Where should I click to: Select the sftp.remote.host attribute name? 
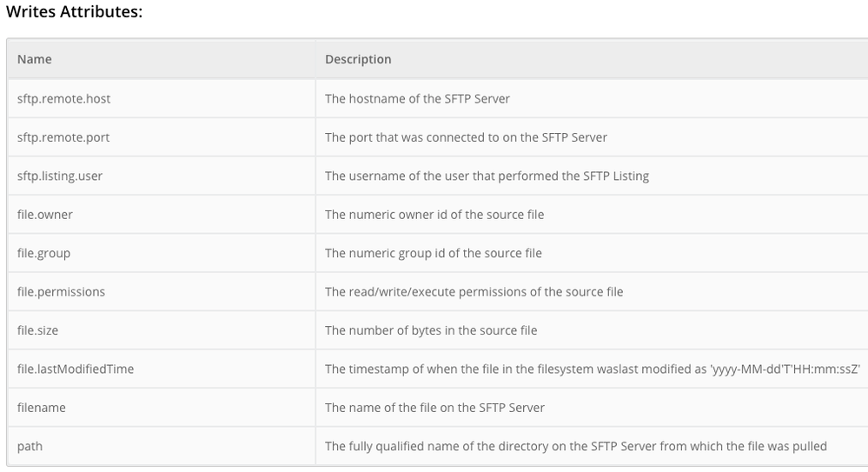pyautogui.click(x=63, y=98)
